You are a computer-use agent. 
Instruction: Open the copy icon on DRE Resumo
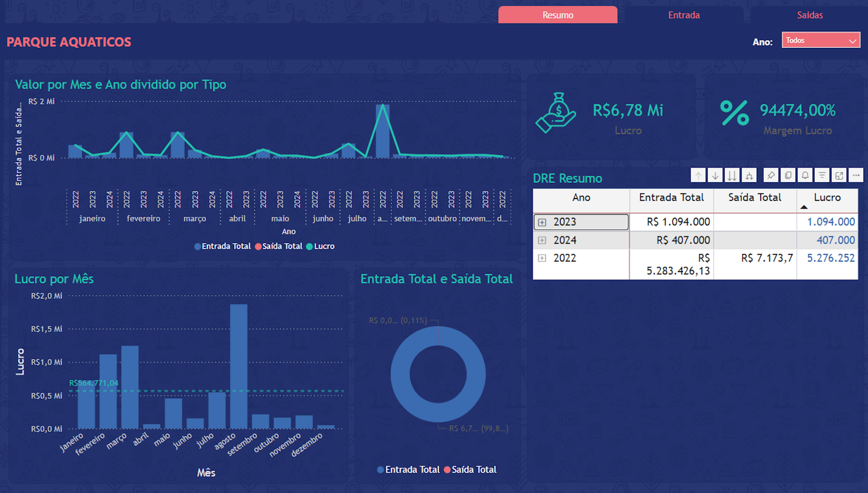pos(788,175)
